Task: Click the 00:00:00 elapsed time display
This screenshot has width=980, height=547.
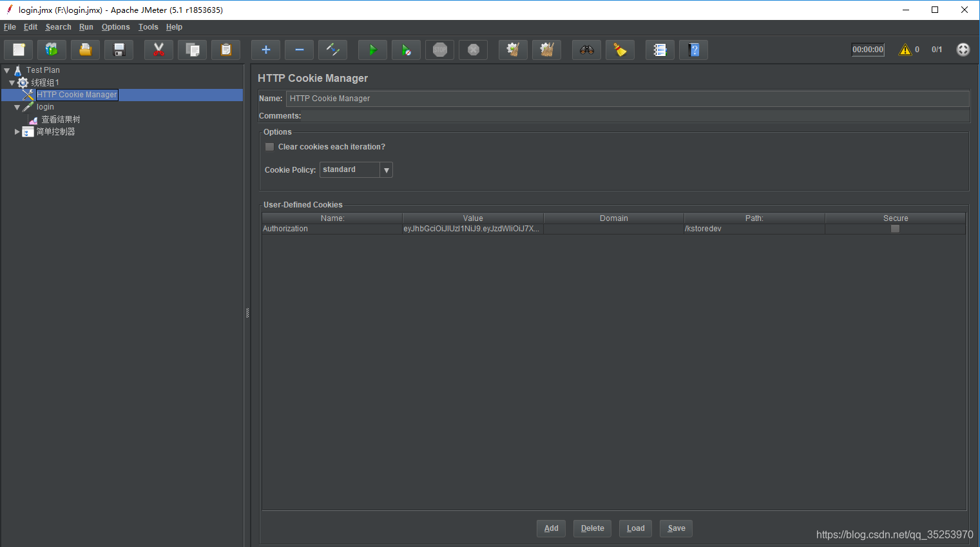Action: (x=868, y=50)
